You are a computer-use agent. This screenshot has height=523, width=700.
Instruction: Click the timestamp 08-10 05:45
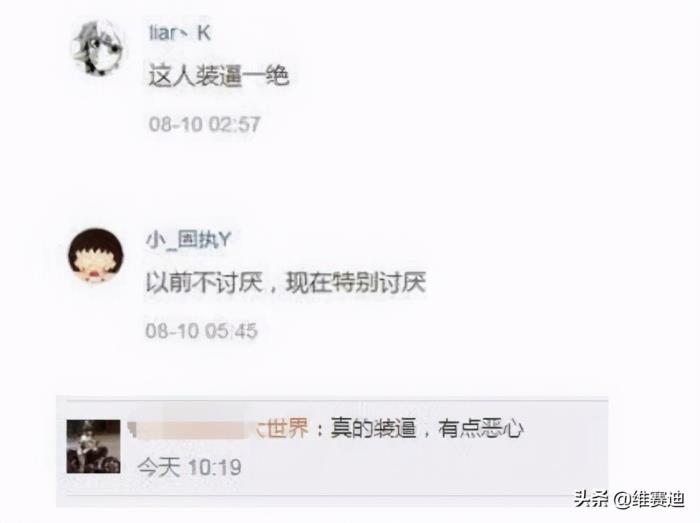click(201, 331)
